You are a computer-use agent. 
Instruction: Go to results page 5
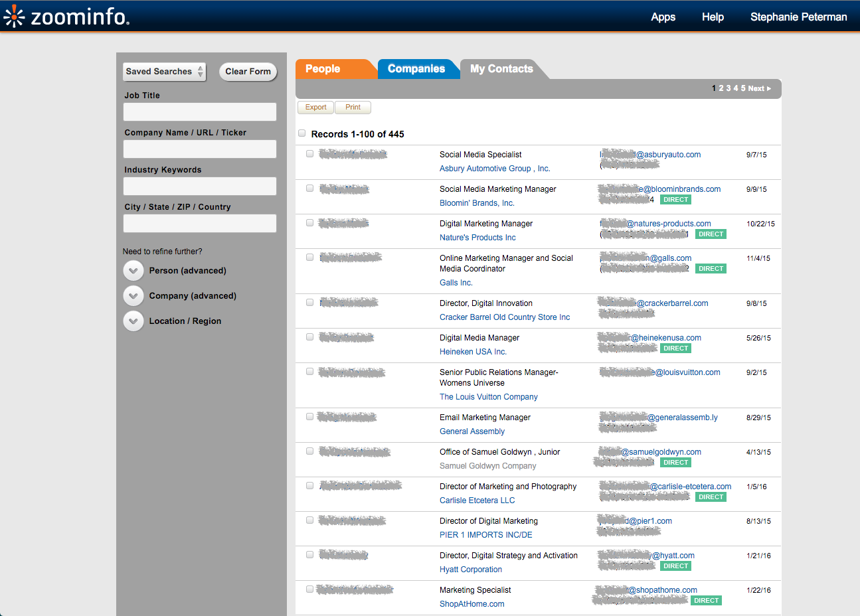pyautogui.click(x=743, y=88)
